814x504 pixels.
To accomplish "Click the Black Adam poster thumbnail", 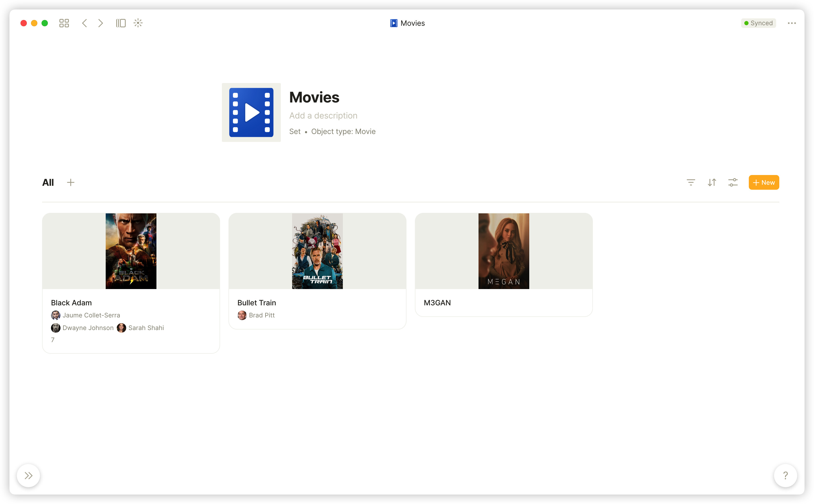I will pyautogui.click(x=131, y=251).
